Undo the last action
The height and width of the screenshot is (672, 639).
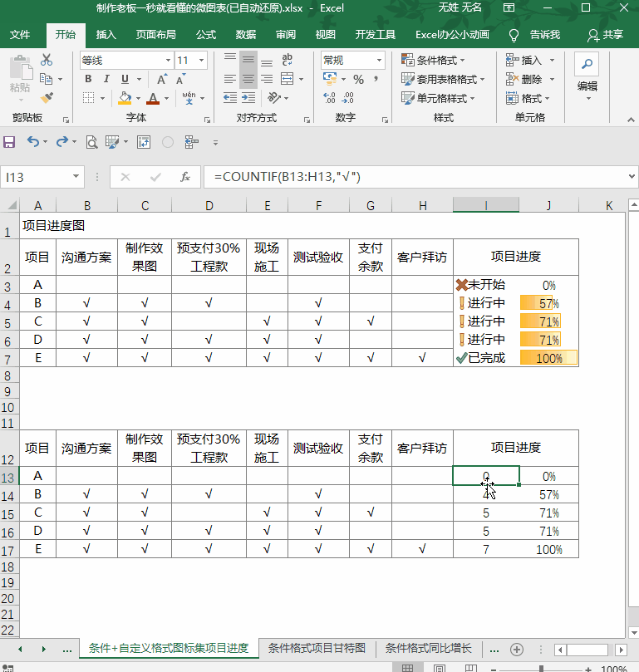click(32, 141)
